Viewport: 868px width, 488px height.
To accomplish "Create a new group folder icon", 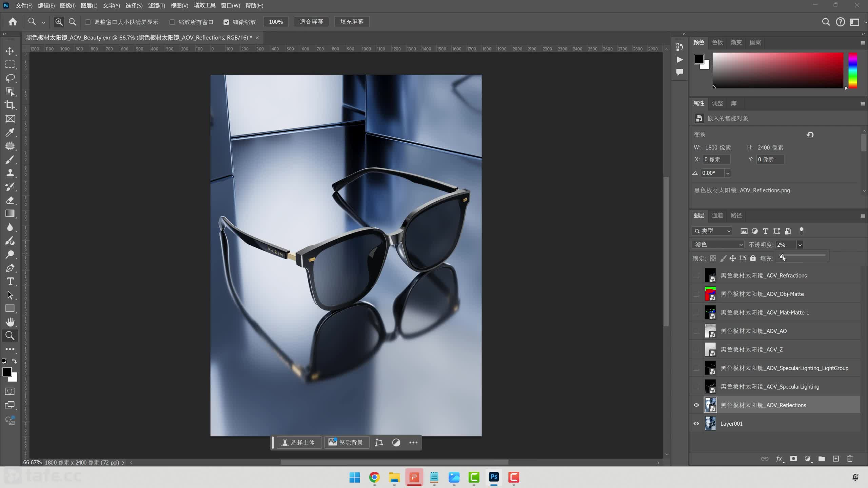I will 822,459.
